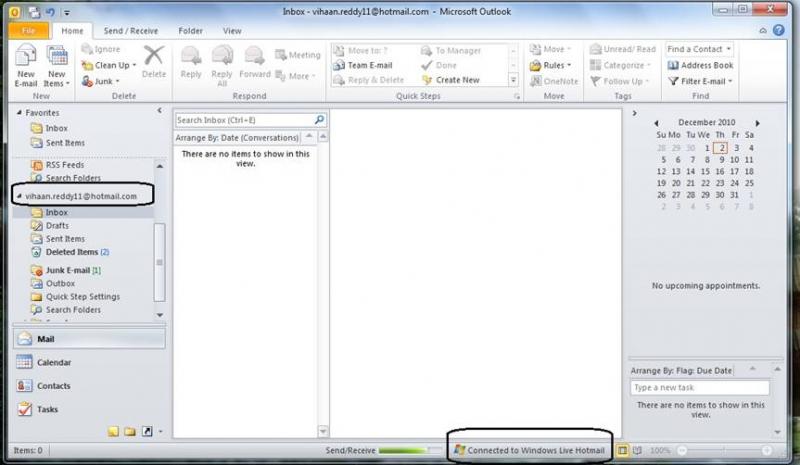Open the Rules dropdown
The image size is (800, 465).
tap(551, 65)
